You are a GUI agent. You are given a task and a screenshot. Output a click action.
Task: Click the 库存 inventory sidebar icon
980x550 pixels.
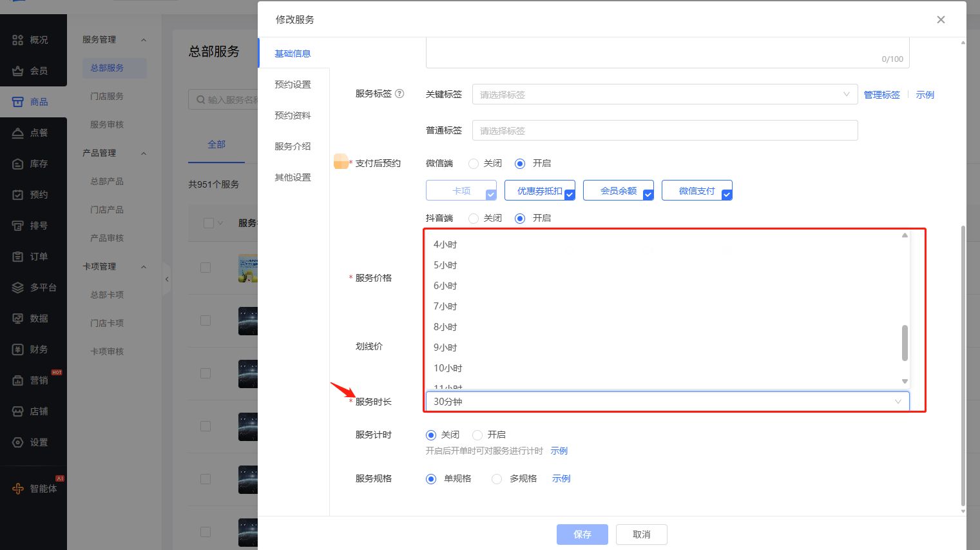click(x=18, y=164)
